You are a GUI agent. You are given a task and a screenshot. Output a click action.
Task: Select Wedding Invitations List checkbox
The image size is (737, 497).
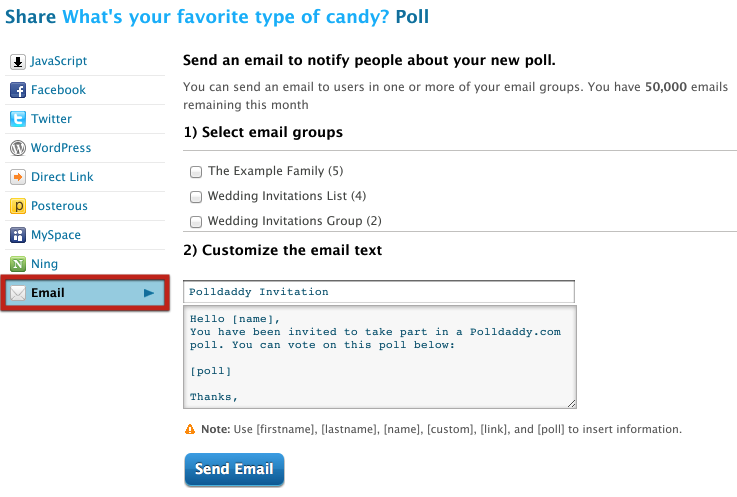[196, 197]
